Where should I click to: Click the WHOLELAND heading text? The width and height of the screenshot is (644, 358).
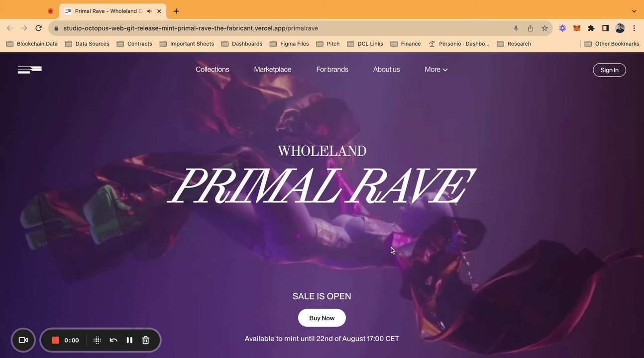[322, 151]
